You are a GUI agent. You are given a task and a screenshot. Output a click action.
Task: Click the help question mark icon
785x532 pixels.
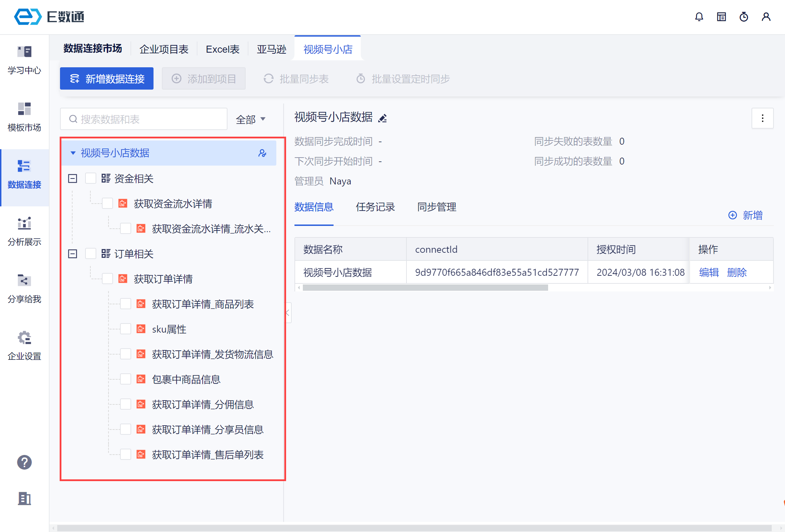(24, 462)
